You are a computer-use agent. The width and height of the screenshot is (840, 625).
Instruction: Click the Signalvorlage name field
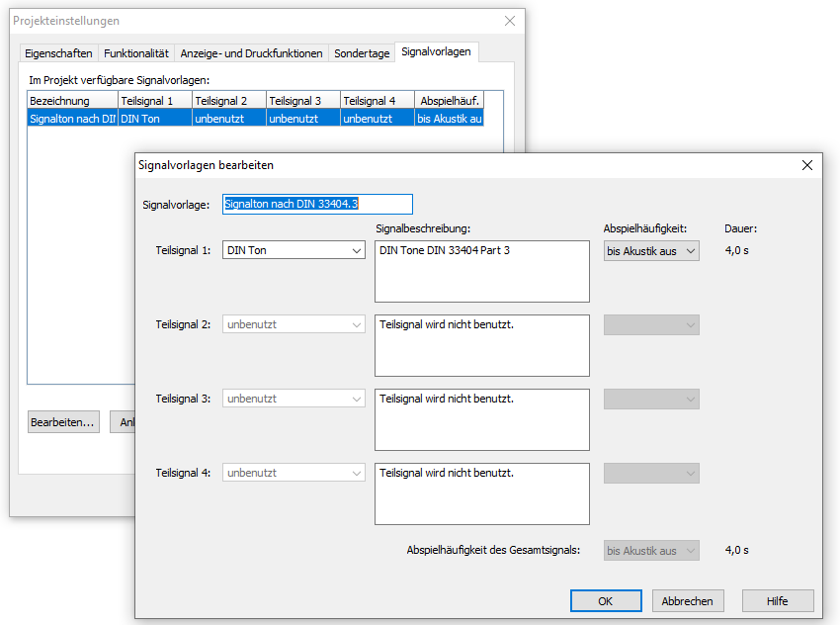tap(317, 205)
